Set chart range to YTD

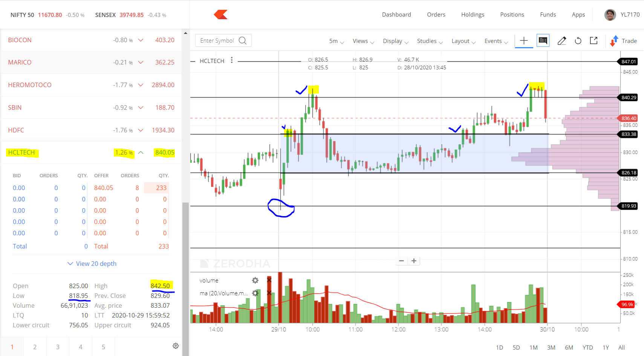pyautogui.click(x=588, y=347)
